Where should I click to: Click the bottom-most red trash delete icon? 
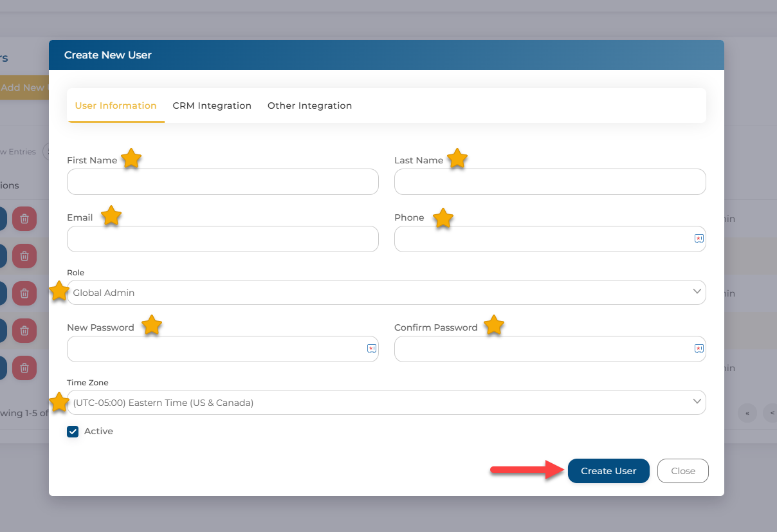24,368
